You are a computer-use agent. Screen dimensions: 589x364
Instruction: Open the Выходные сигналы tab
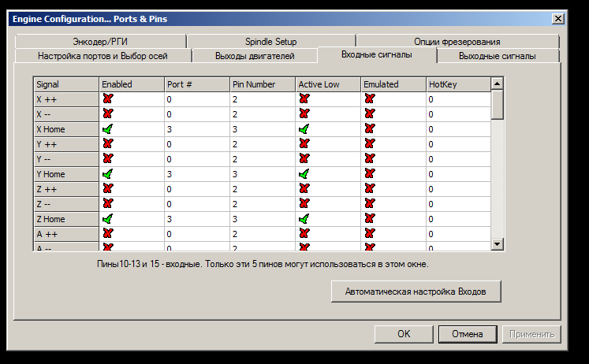497,56
